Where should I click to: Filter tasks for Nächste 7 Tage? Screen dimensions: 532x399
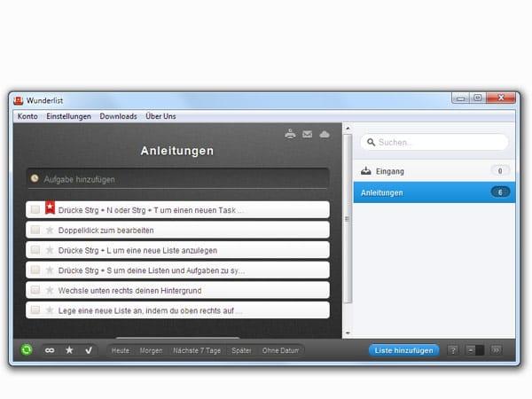point(197,350)
